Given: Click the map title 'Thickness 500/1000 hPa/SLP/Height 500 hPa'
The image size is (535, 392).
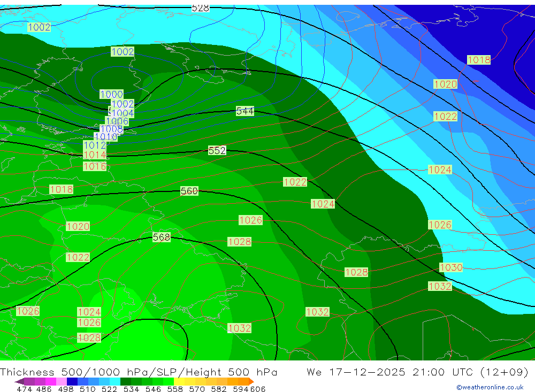Looking at the screenshot, I should coord(139,372).
